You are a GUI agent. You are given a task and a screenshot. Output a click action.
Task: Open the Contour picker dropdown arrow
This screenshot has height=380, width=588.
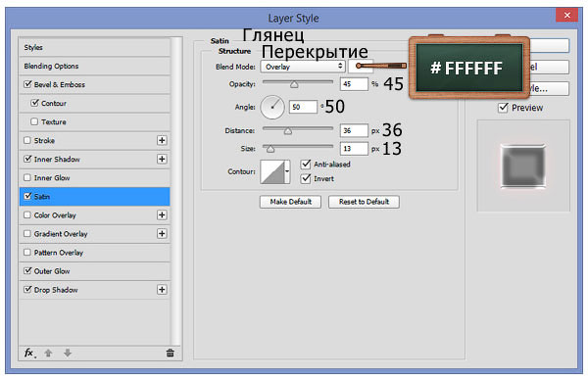point(287,171)
